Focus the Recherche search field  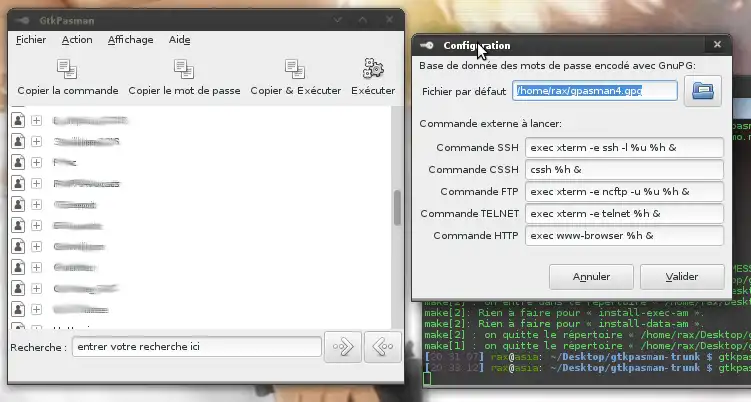point(197,346)
